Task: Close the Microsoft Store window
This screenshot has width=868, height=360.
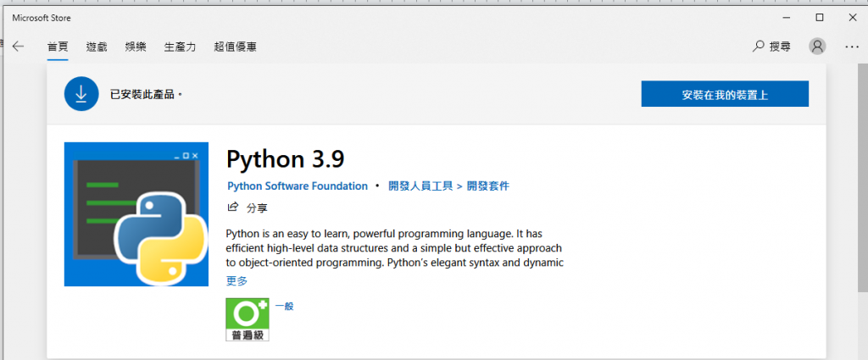Action: 853,18
